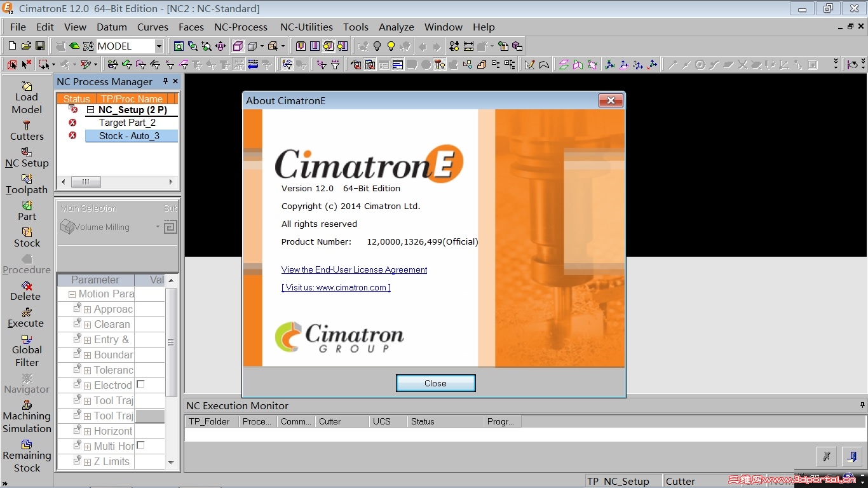Screen dimensions: 868x488
Task: Close the About CimatronE dialog with X
Action: pos(611,100)
